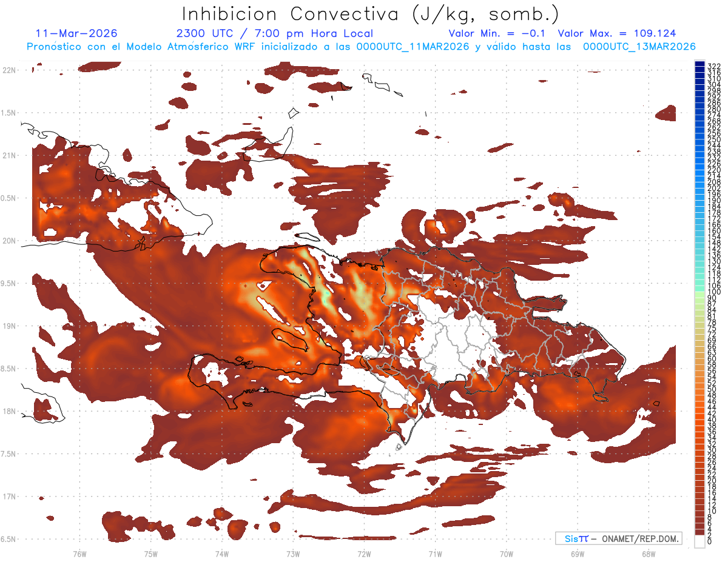Image resolution: width=728 pixels, height=562 pixels.
Task: Click the '68W' longitude label
Action: (x=649, y=553)
